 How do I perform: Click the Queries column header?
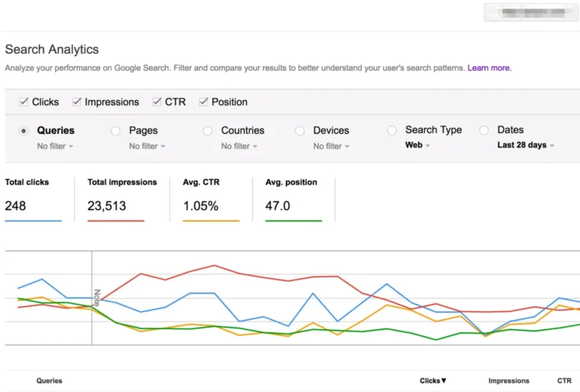click(49, 380)
